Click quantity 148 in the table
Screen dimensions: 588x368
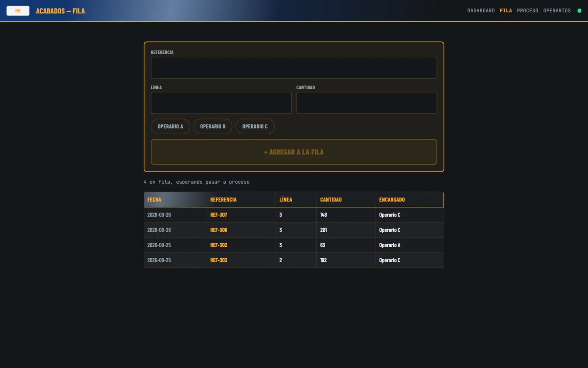pyautogui.click(x=323, y=215)
